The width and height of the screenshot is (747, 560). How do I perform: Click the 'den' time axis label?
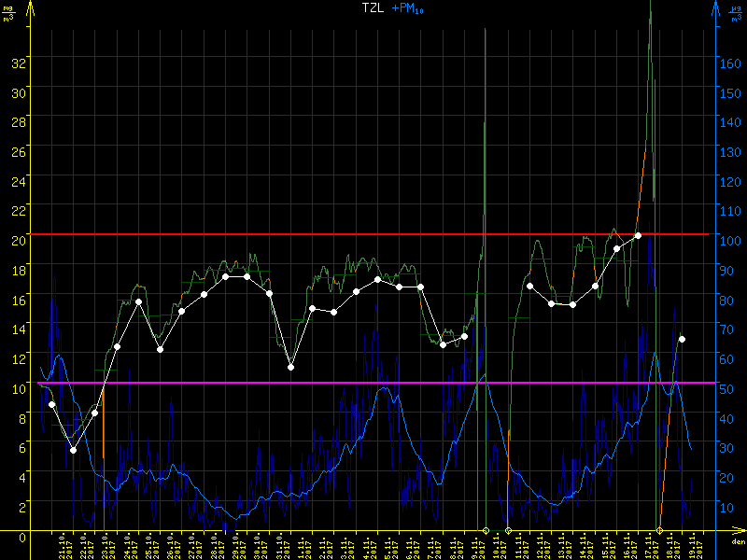pos(737,541)
